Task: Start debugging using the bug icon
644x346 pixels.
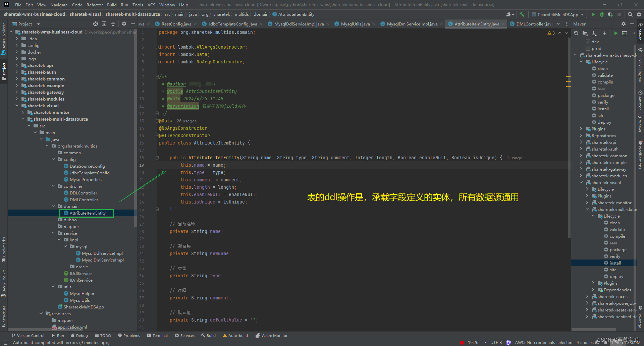Action: [601, 14]
